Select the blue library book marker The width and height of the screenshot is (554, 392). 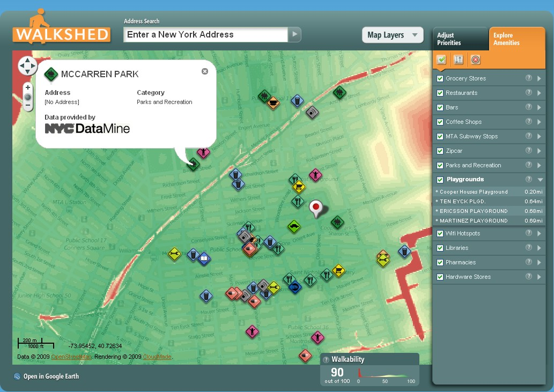[204, 259]
